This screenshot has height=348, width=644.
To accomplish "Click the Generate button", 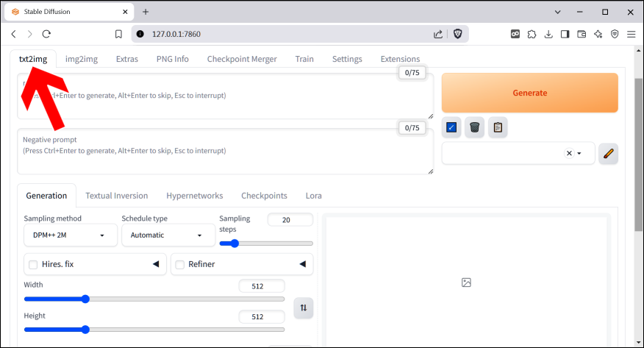I will [x=529, y=93].
